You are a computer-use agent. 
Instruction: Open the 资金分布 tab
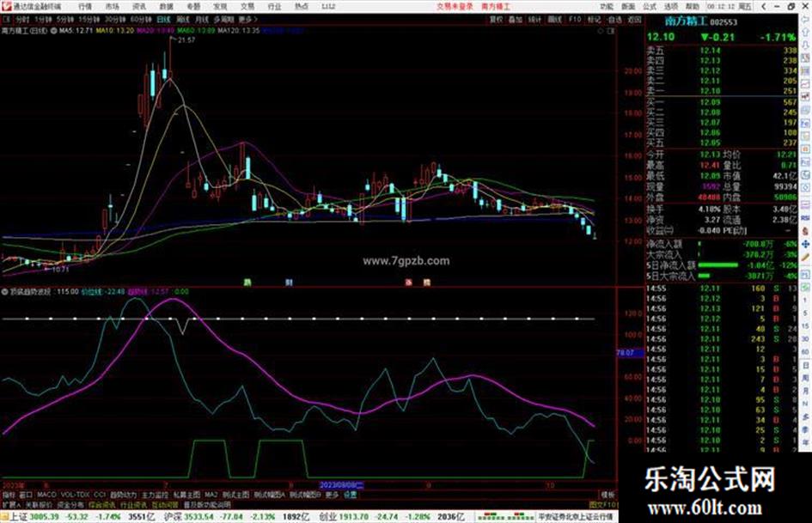70,504
